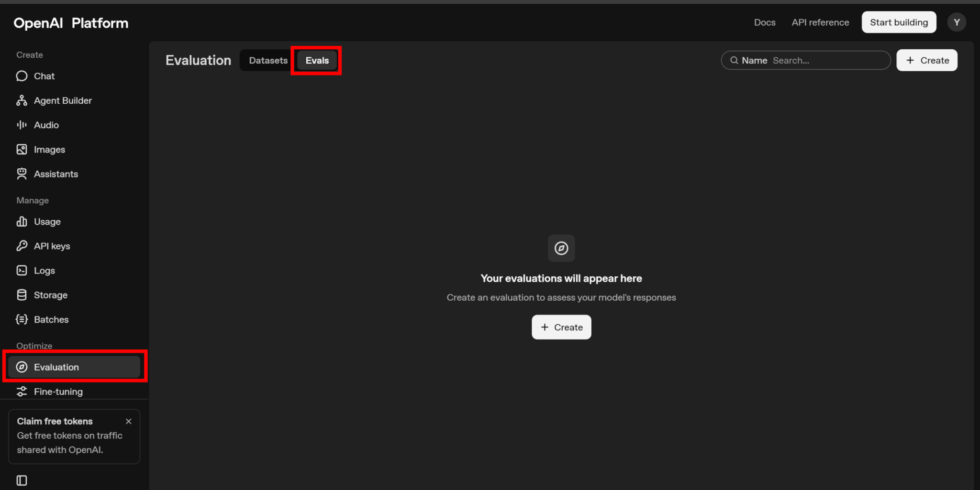This screenshot has width=980, height=490.
Task: Open the Batches braces icon
Action: [22, 319]
